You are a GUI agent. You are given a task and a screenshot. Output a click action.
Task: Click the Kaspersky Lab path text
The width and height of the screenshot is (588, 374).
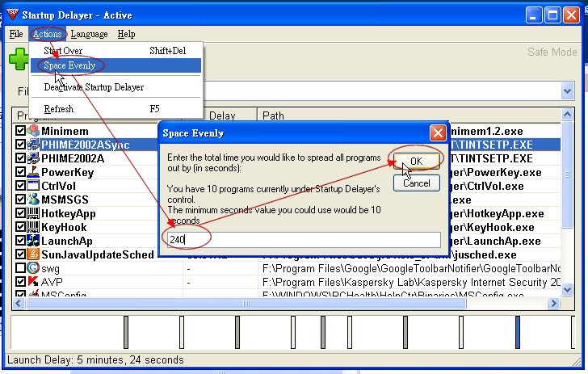pos(411,282)
